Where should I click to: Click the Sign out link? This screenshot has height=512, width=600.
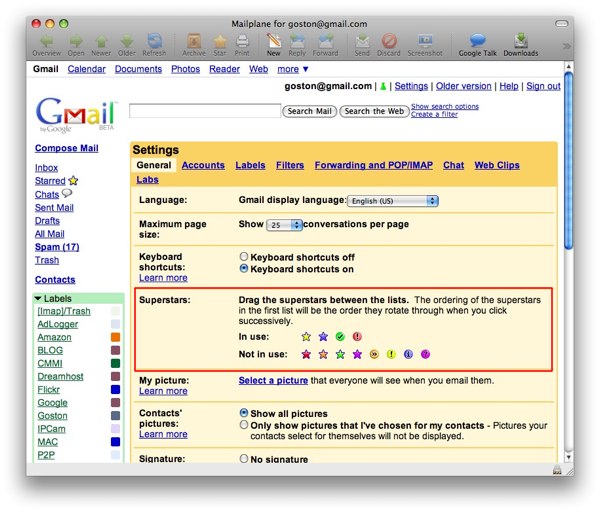coord(543,86)
